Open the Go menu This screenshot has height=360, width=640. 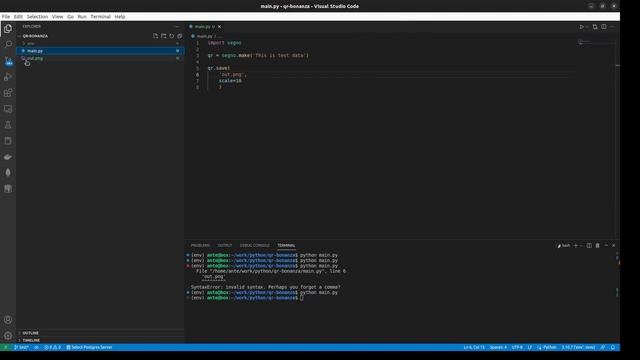click(70, 17)
